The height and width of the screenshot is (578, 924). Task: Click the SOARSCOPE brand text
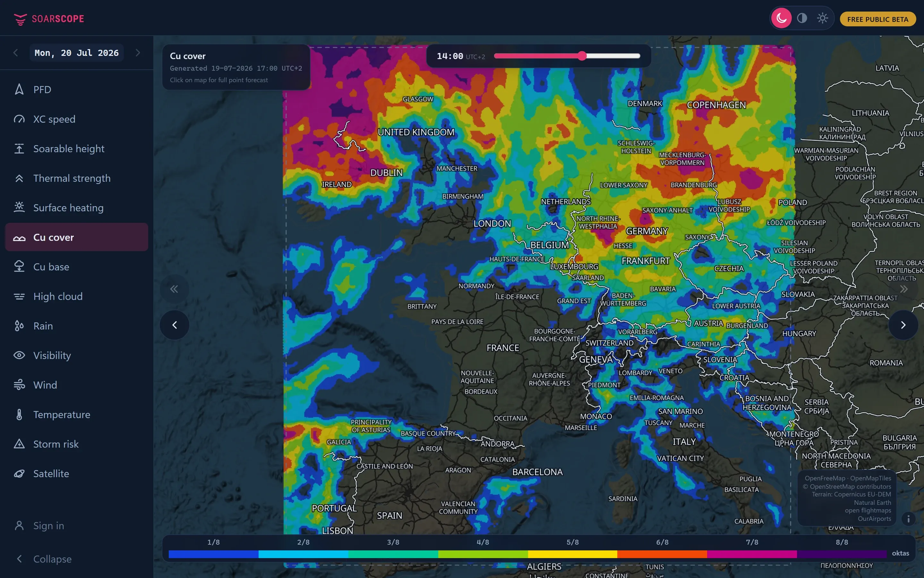point(58,19)
